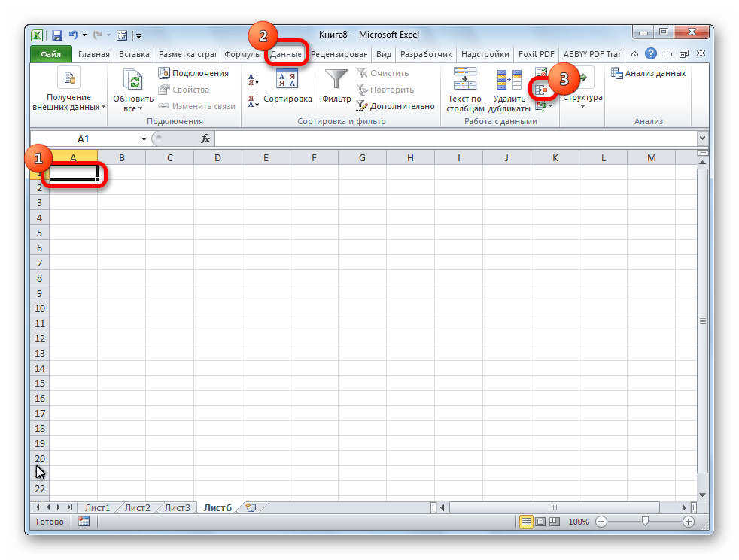Insert new worksheet icon
739x560 pixels.
point(251,507)
